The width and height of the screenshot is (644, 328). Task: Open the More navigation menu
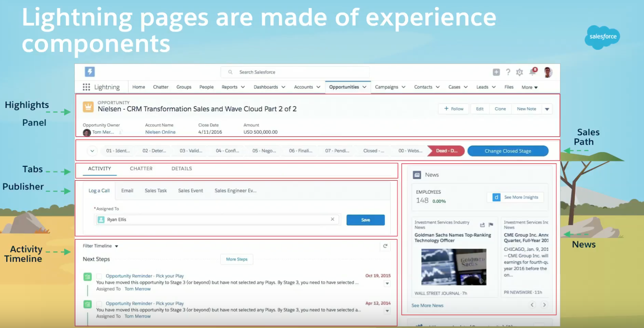[529, 87]
